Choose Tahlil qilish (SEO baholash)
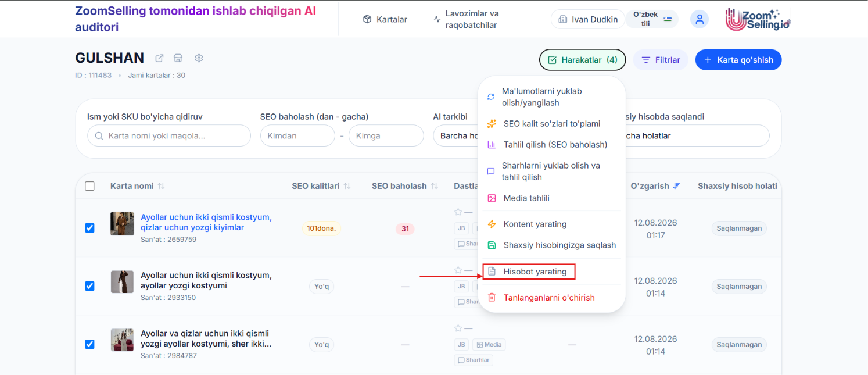 coord(551,145)
